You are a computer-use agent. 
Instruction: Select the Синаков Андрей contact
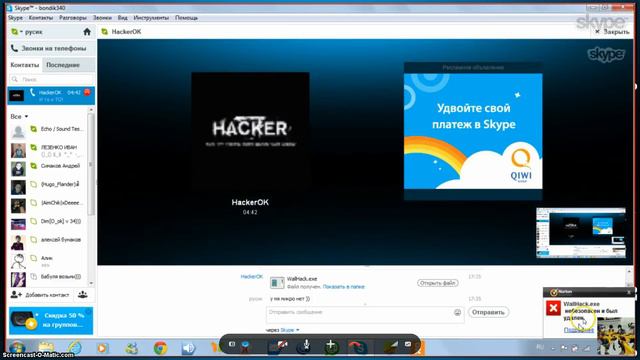pyautogui.click(x=48, y=168)
